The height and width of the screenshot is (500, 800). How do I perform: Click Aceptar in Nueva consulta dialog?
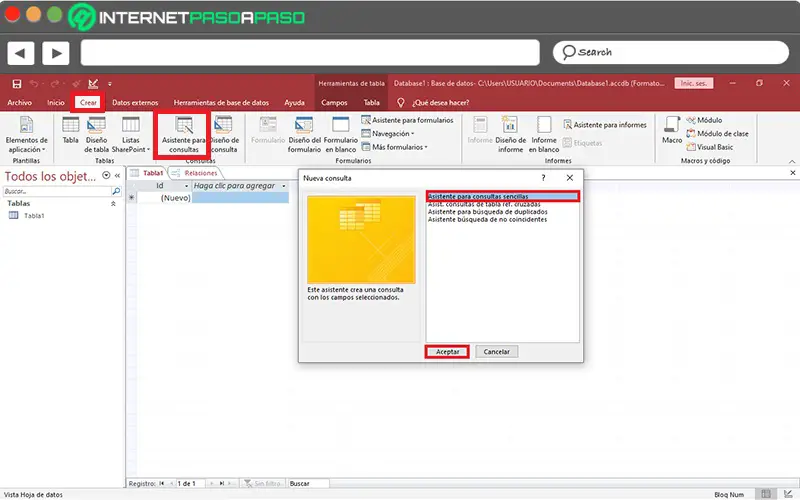(x=447, y=352)
